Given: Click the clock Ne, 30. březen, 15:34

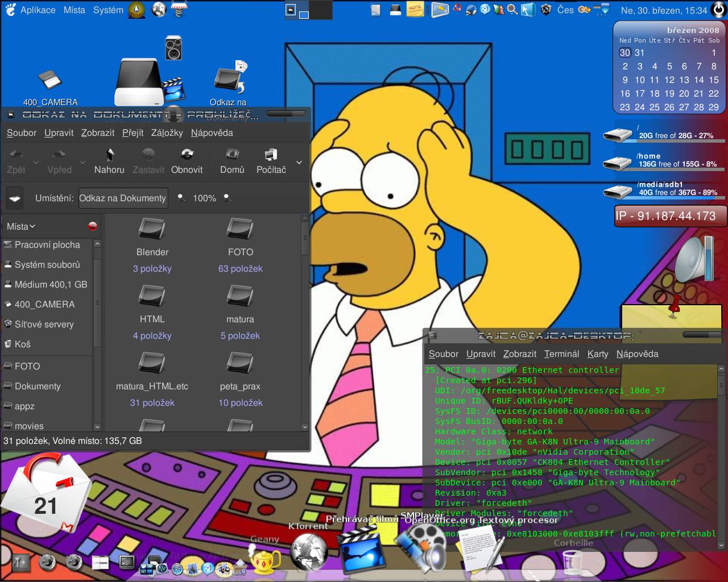Looking at the screenshot, I should coord(664,10).
